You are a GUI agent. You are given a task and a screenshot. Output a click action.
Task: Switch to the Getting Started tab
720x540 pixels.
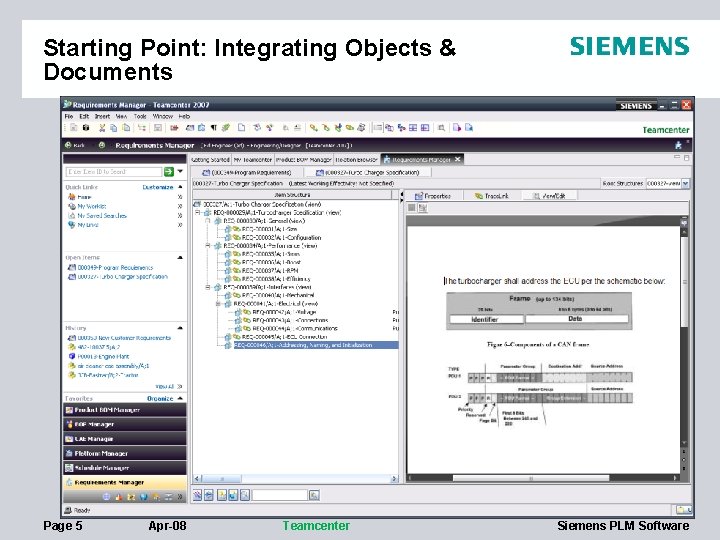tap(210, 159)
